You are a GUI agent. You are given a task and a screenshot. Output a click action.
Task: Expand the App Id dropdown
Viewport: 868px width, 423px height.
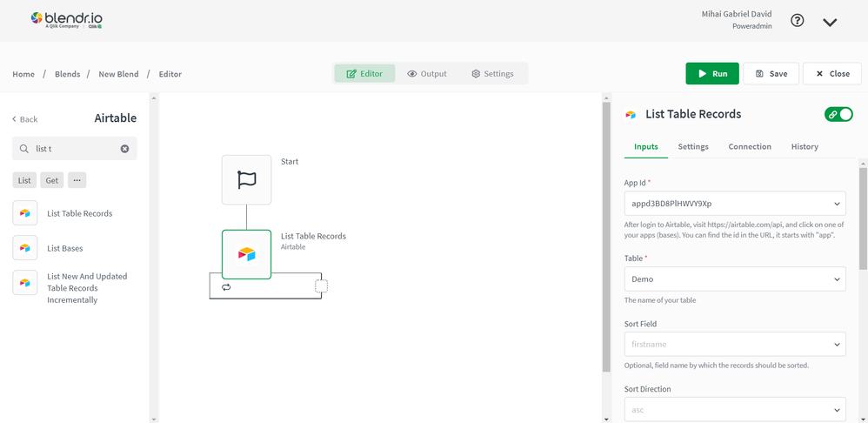pos(735,203)
